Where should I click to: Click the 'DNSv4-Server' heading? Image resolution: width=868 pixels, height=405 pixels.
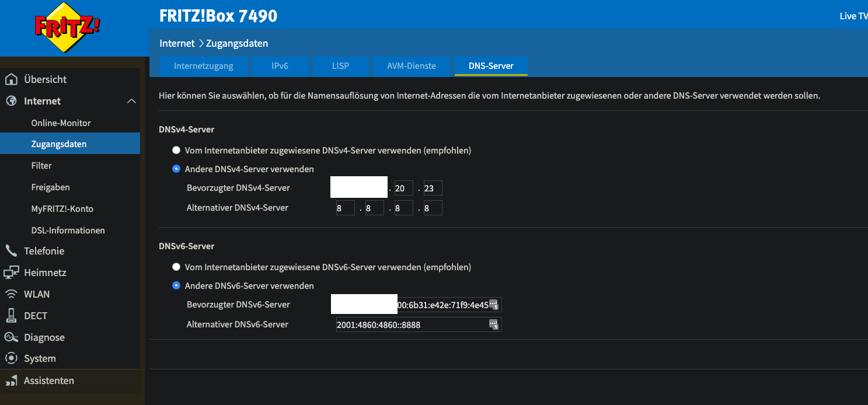(x=187, y=130)
